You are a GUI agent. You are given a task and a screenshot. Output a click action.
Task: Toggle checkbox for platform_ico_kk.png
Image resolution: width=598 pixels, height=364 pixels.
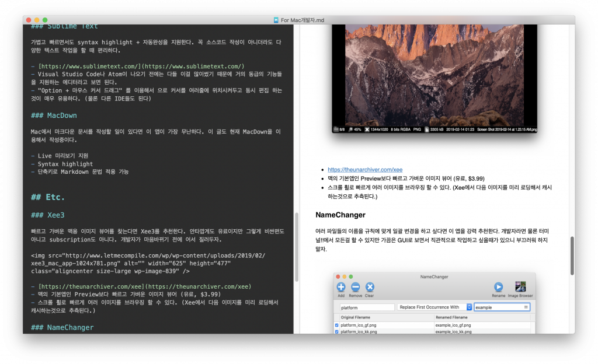[336, 332]
